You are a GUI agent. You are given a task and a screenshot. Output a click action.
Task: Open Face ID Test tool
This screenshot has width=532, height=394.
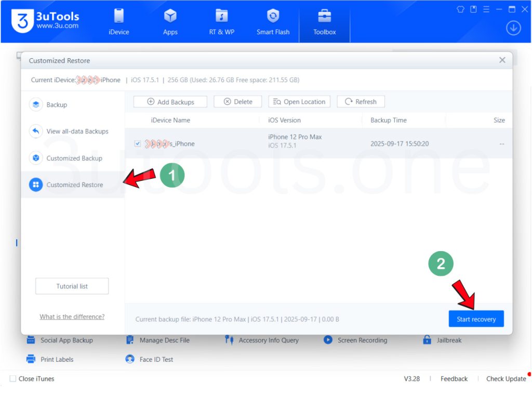coord(130,359)
